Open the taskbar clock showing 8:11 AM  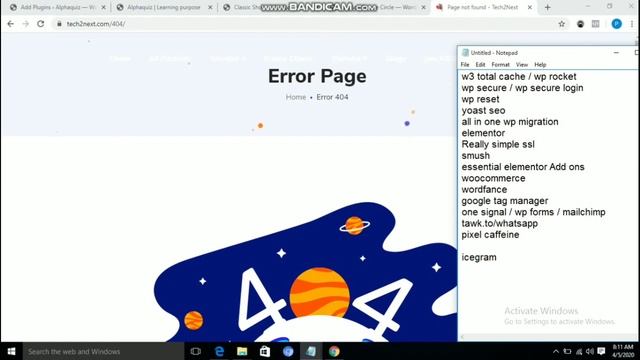[x=623, y=351]
